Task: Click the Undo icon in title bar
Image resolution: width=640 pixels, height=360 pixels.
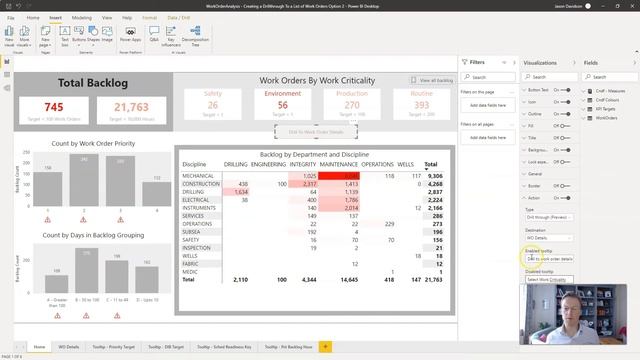Action: pos(18,6)
